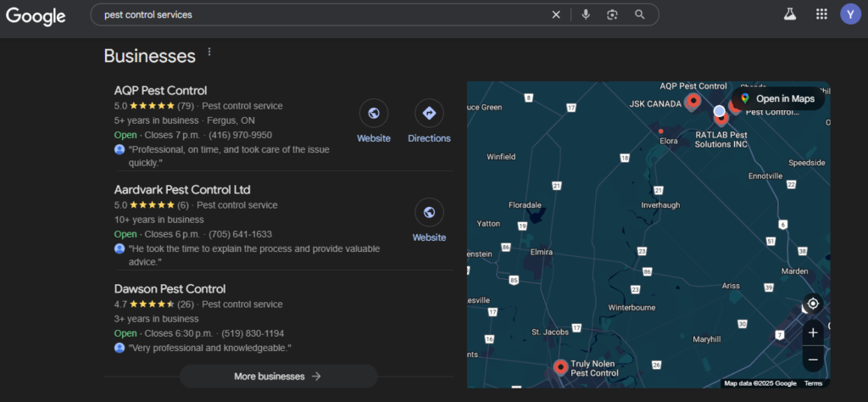Click the "Very professional and knowledgeable." review
Viewport: 868px width, 402px height.
pyautogui.click(x=210, y=348)
